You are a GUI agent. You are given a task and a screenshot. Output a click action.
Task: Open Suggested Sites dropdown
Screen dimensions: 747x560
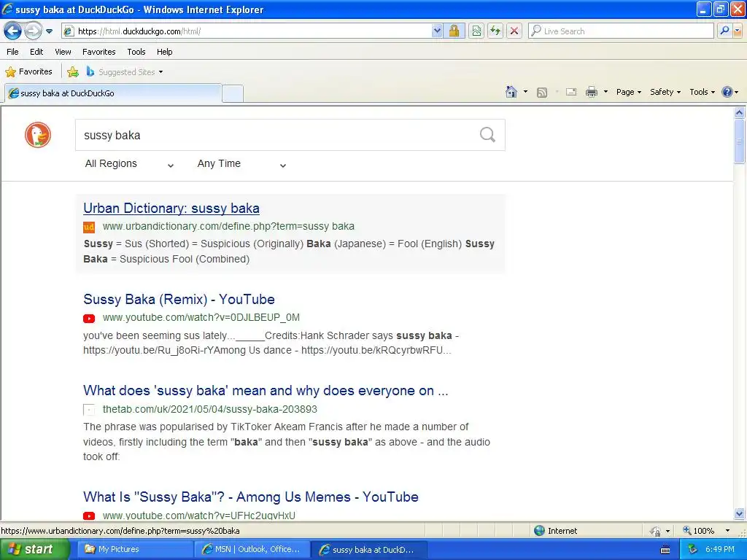125,72
